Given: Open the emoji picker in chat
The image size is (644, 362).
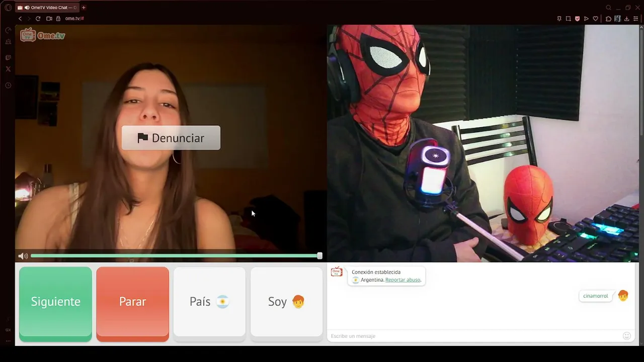Looking at the screenshot, I should [626, 336].
